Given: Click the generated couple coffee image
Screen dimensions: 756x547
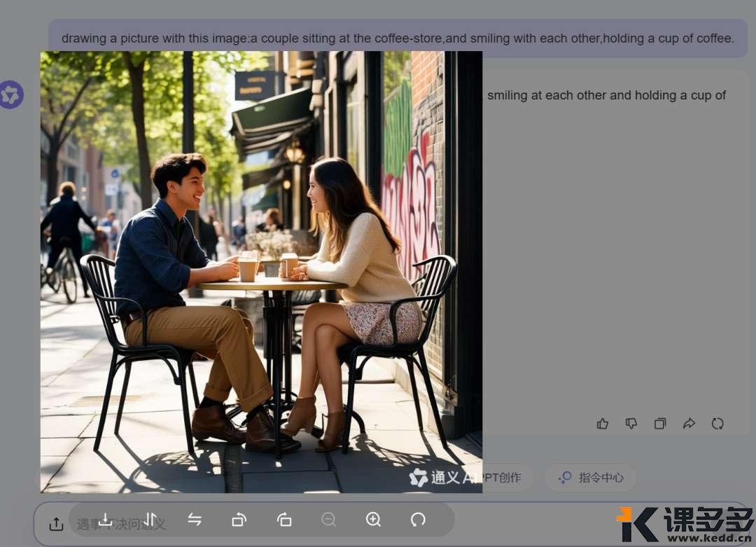Looking at the screenshot, I should (x=261, y=272).
